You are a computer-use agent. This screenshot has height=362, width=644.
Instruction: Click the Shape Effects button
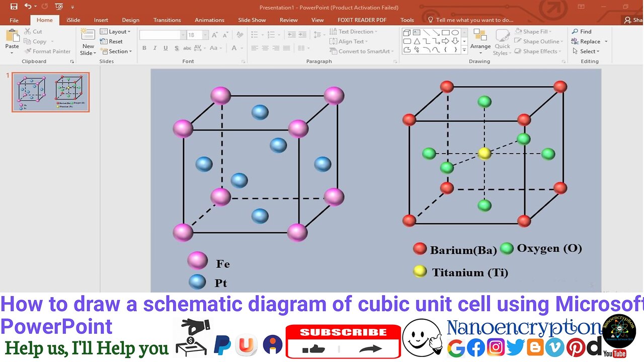click(537, 51)
